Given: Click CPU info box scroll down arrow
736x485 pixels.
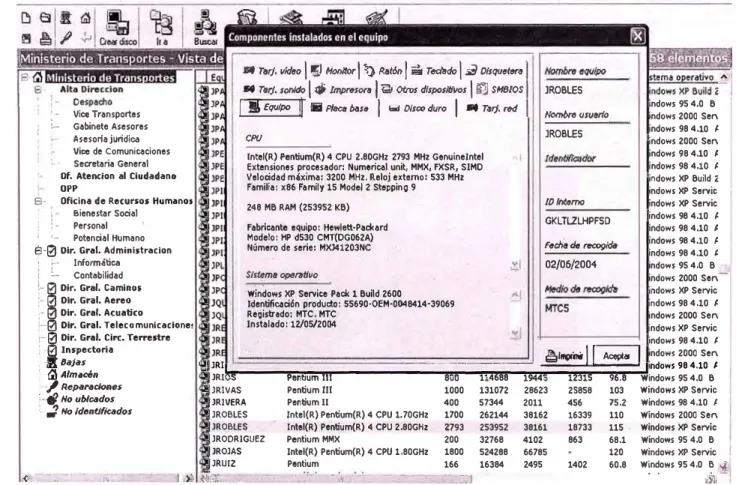Looking at the screenshot, I should tap(515, 265).
